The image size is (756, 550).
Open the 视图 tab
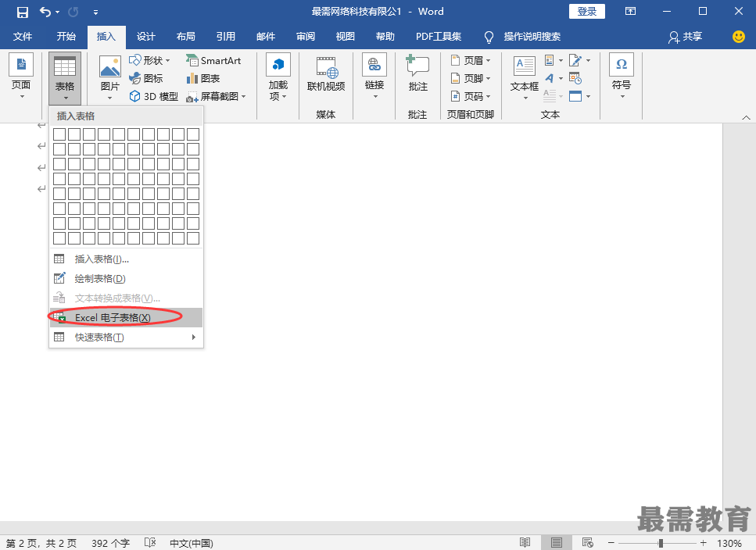346,37
